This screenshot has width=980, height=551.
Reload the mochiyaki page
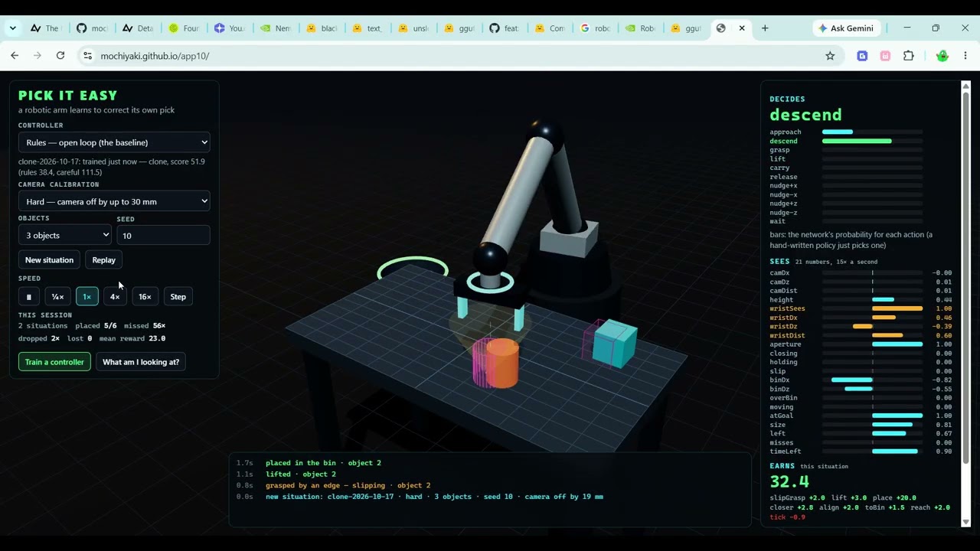pos(60,56)
